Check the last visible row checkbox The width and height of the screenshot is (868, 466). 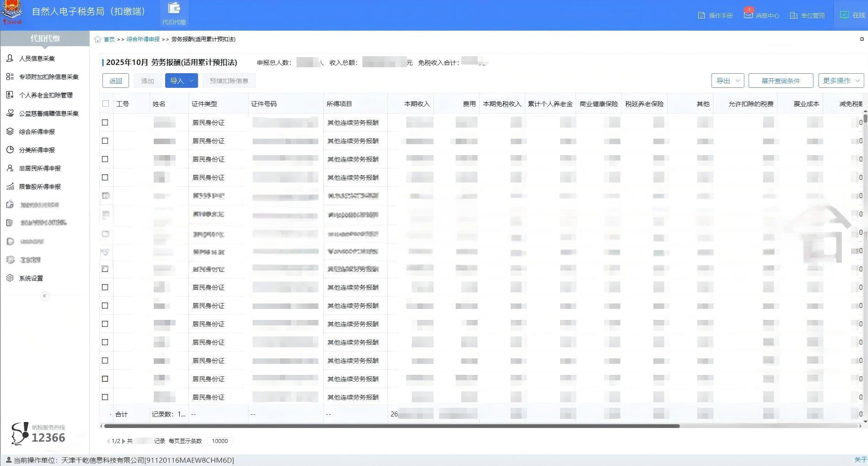(105, 397)
